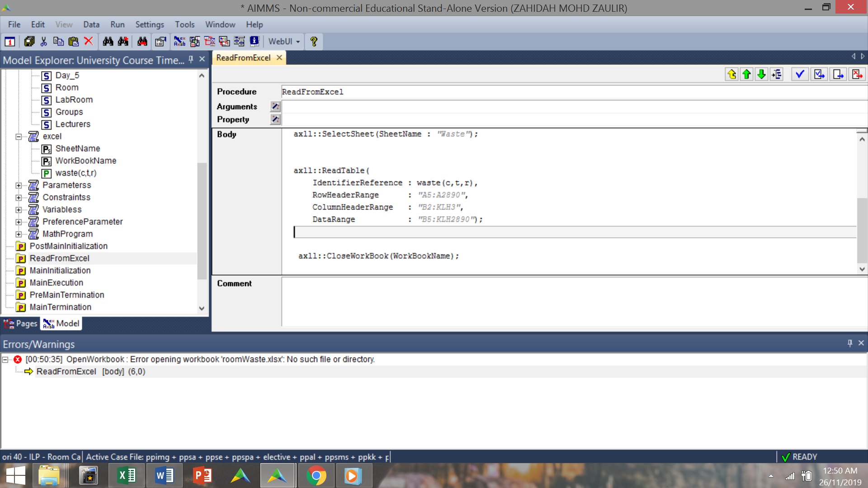Screen dimensions: 868x488
Task: Click the calendar page icon in toolbar
Action: (10, 42)
